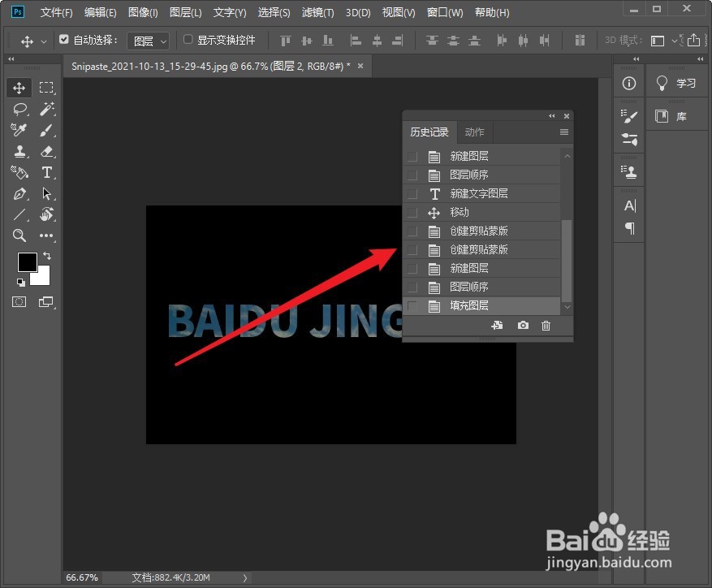Screen dimensions: 712x588
Task: Open the Character panel icon
Action: click(630, 205)
